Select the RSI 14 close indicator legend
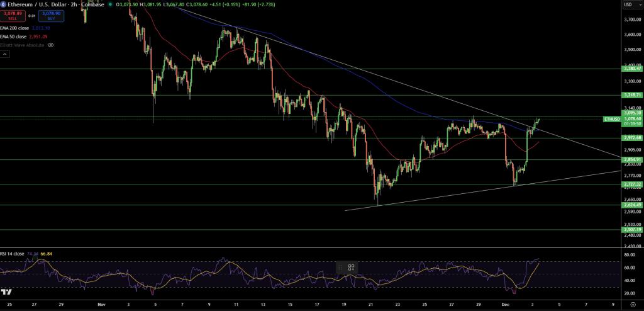Viewport: 644px width, 311px height. (x=13, y=254)
